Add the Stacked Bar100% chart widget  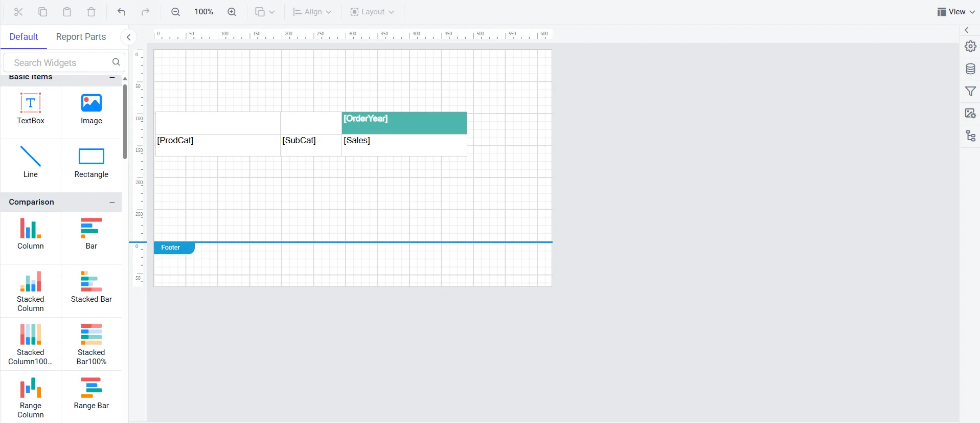click(92, 345)
